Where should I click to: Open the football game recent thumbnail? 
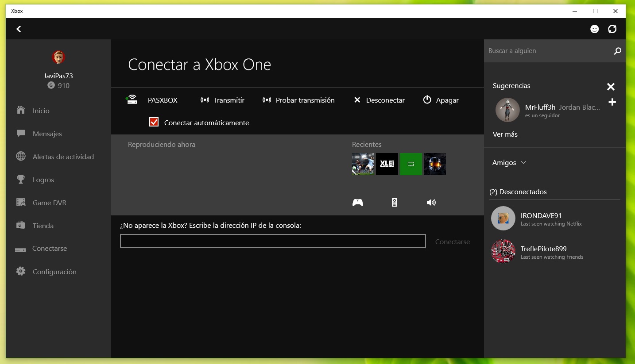tap(363, 164)
